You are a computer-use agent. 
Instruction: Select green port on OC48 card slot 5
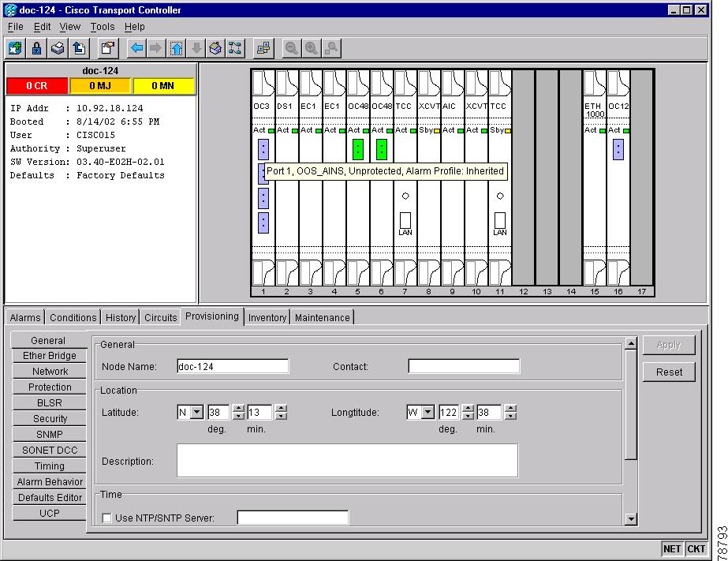pyautogui.click(x=358, y=150)
